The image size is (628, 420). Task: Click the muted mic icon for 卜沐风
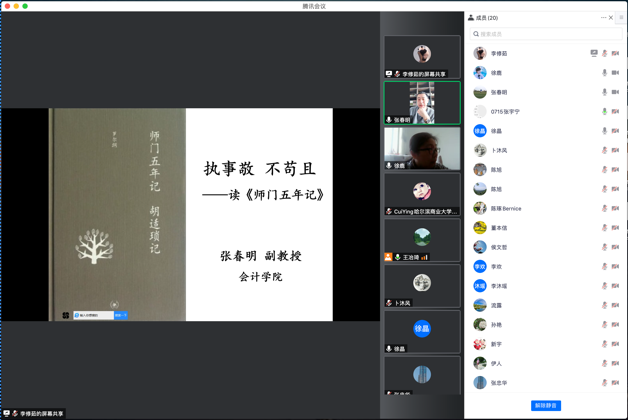coord(605,151)
